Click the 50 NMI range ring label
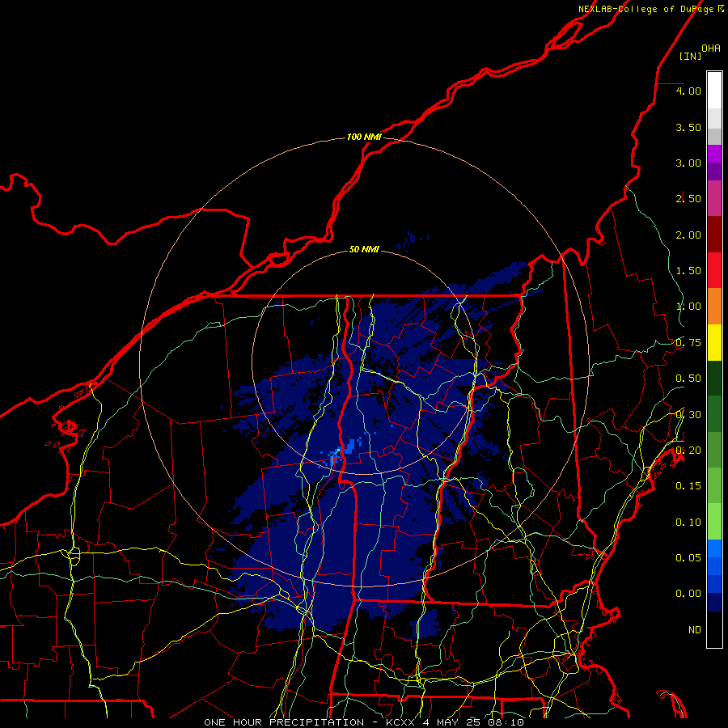The width and height of the screenshot is (728, 728). [x=364, y=249]
